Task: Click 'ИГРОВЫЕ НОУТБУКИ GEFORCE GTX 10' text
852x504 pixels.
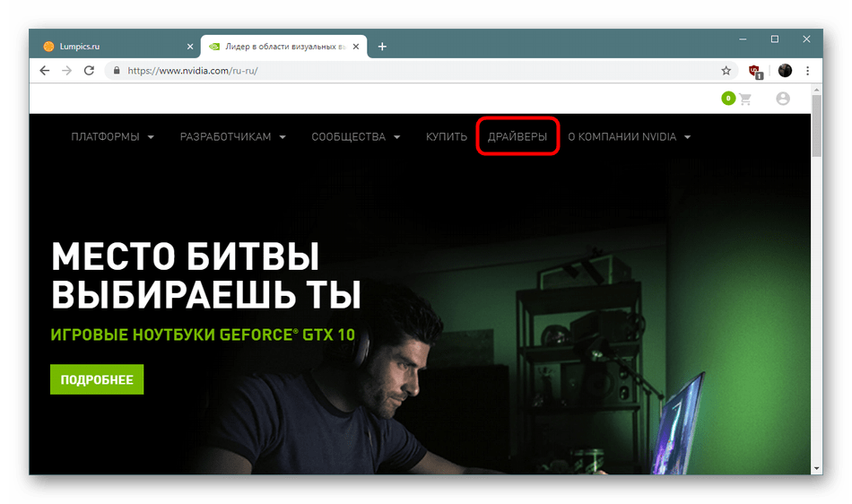Action: pyautogui.click(x=203, y=335)
